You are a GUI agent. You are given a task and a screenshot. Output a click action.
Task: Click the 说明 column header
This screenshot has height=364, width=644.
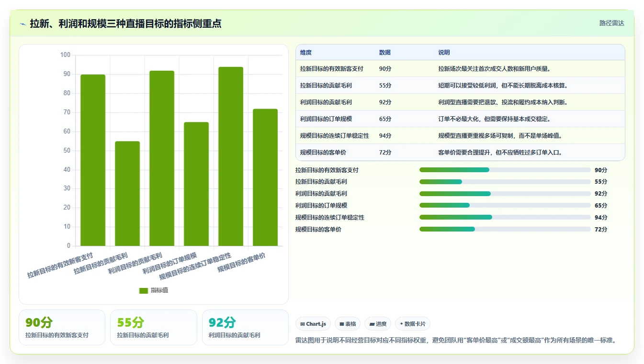point(444,53)
